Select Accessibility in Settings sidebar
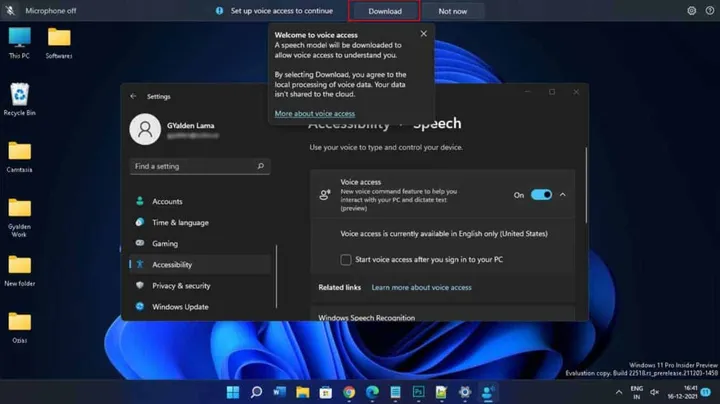 [200, 264]
